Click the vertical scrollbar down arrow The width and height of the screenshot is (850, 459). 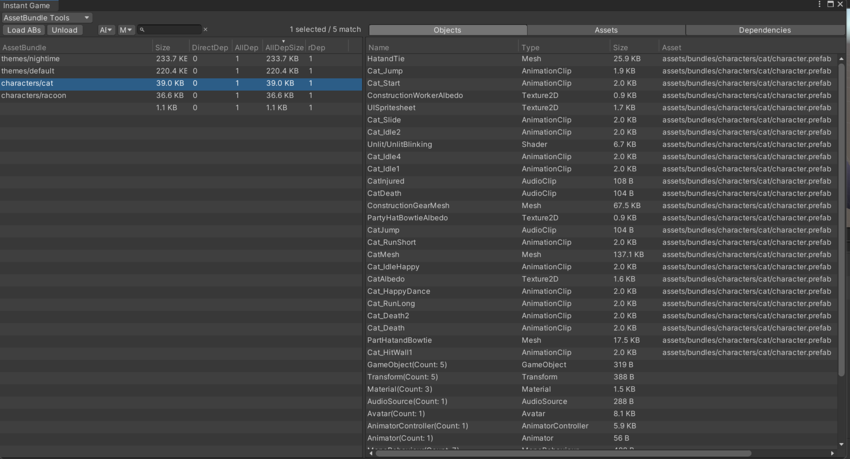point(842,444)
